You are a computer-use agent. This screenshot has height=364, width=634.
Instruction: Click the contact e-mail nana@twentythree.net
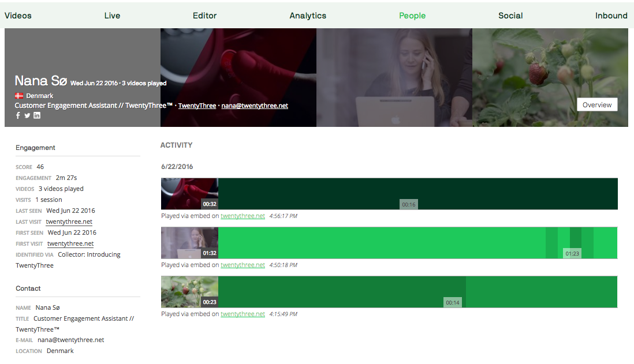(71, 340)
